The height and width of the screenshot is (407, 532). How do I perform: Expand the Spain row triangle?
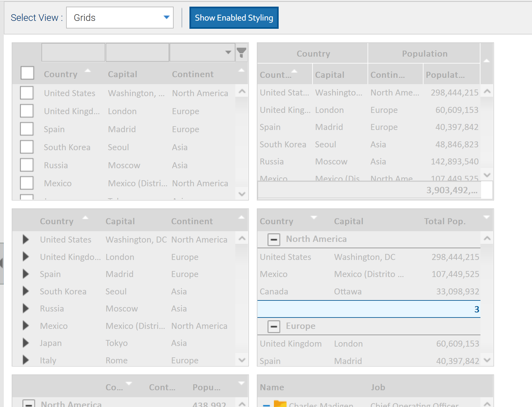(26, 274)
